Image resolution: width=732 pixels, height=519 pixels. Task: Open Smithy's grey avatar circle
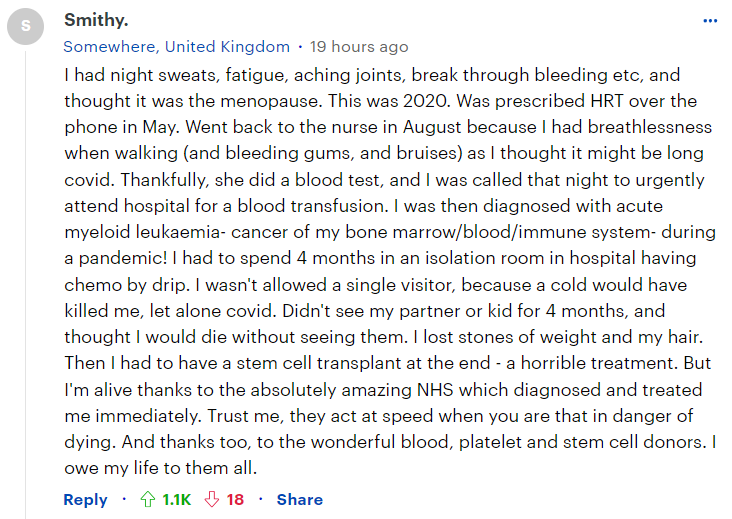coord(26,26)
